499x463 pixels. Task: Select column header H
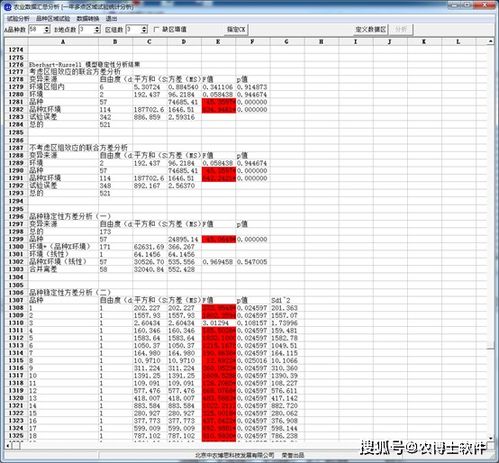click(x=321, y=42)
